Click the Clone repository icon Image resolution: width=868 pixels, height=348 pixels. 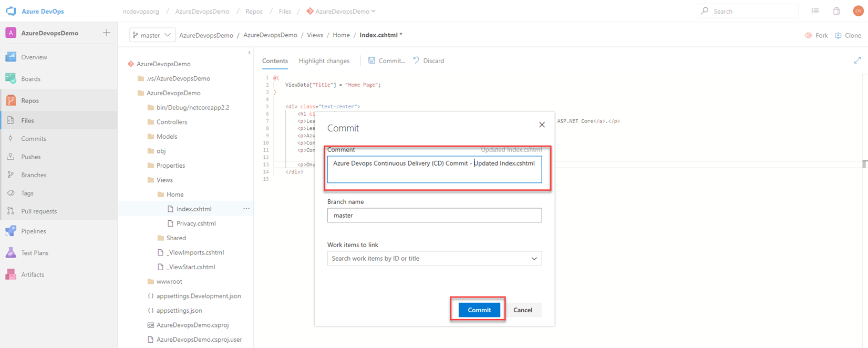[x=838, y=35]
